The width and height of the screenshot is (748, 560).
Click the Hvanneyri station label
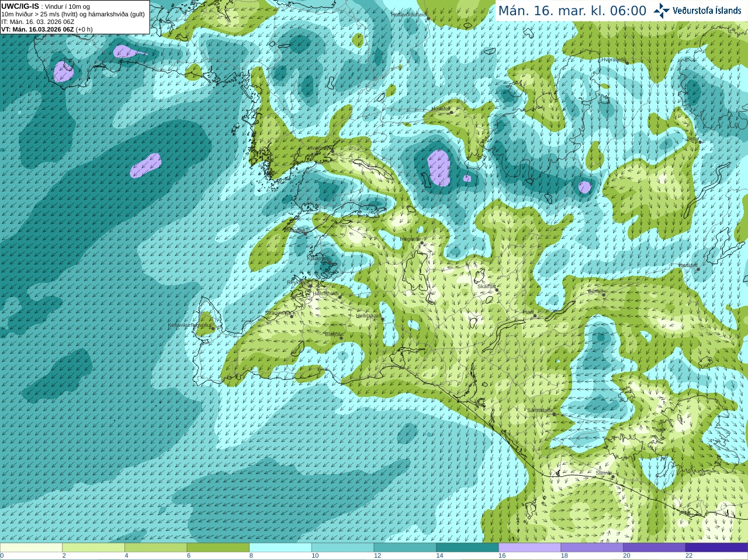tap(318, 148)
